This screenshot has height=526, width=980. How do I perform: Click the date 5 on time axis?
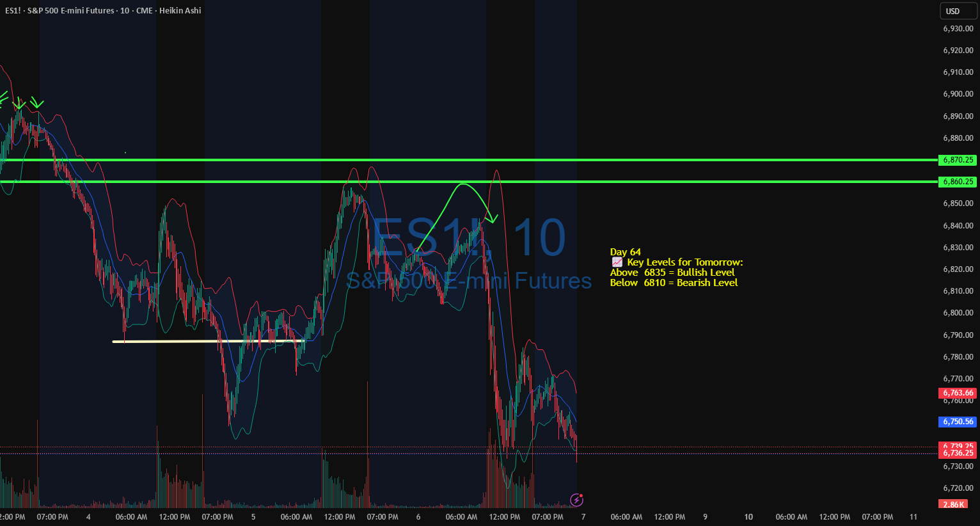point(253,516)
